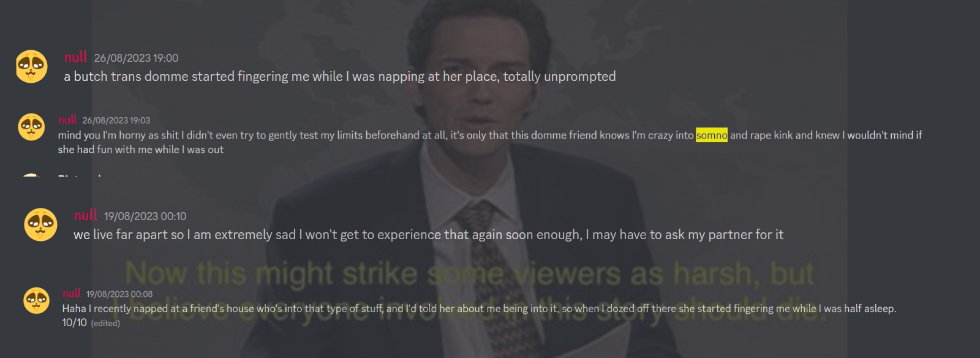Open avatar next to the 00:08 message
The height and width of the screenshot is (358, 980).
coord(36,300)
